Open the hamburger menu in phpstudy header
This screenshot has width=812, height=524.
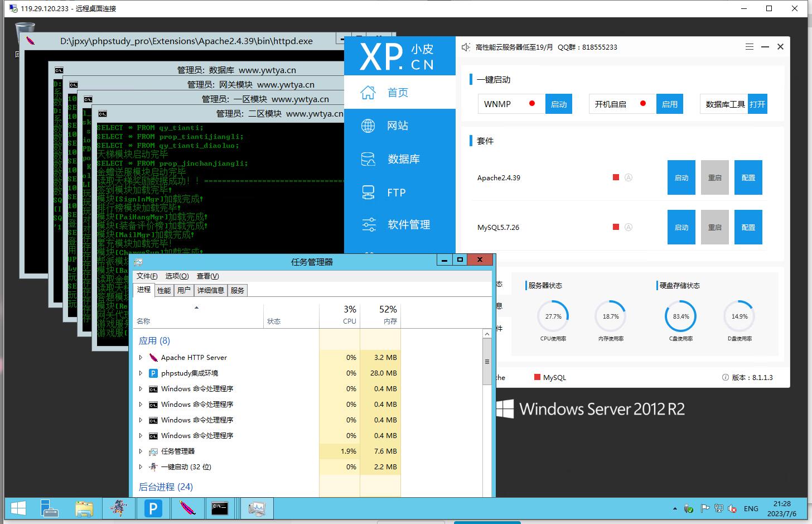[750, 47]
